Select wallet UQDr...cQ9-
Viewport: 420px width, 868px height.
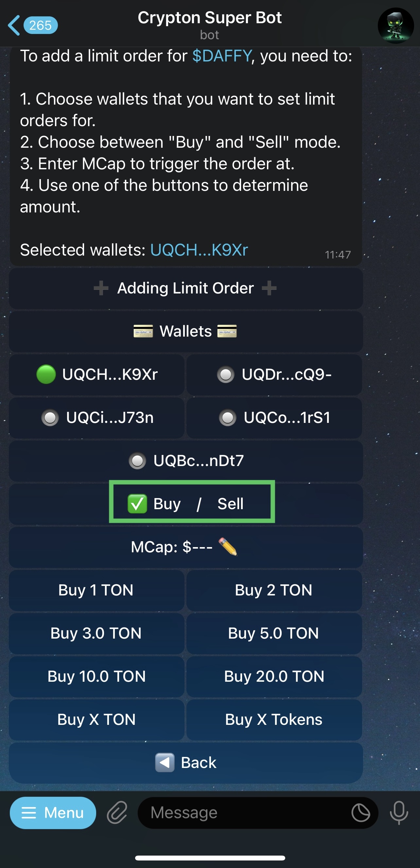(x=274, y=375)
